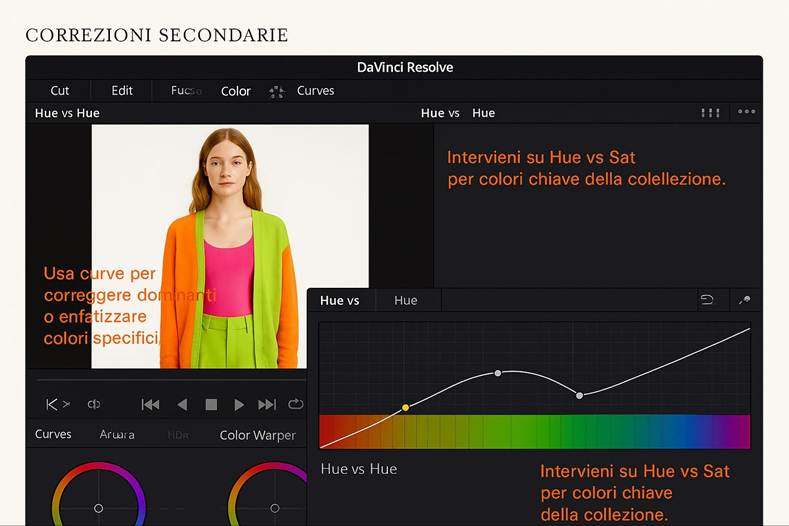Reset the curve with the undo arrow icon

click(706, 300)
